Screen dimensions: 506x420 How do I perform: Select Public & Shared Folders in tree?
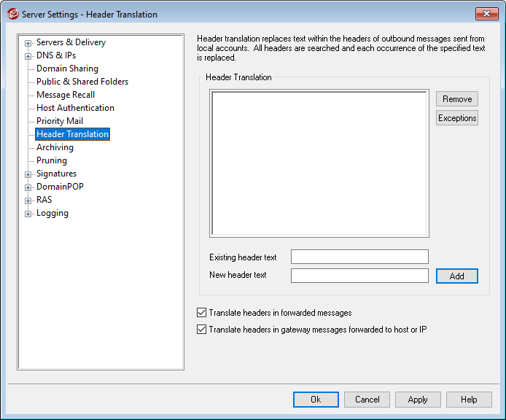pos(82,82)
